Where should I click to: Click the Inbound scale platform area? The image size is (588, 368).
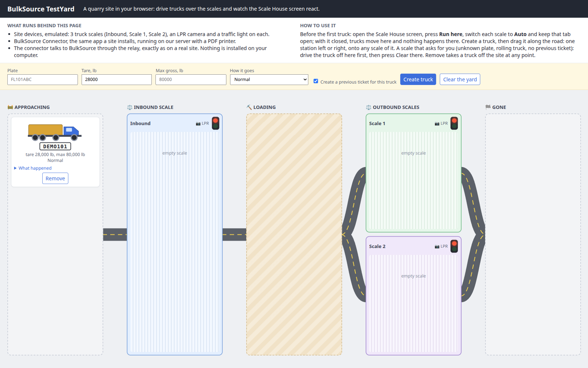coord(175,242)
